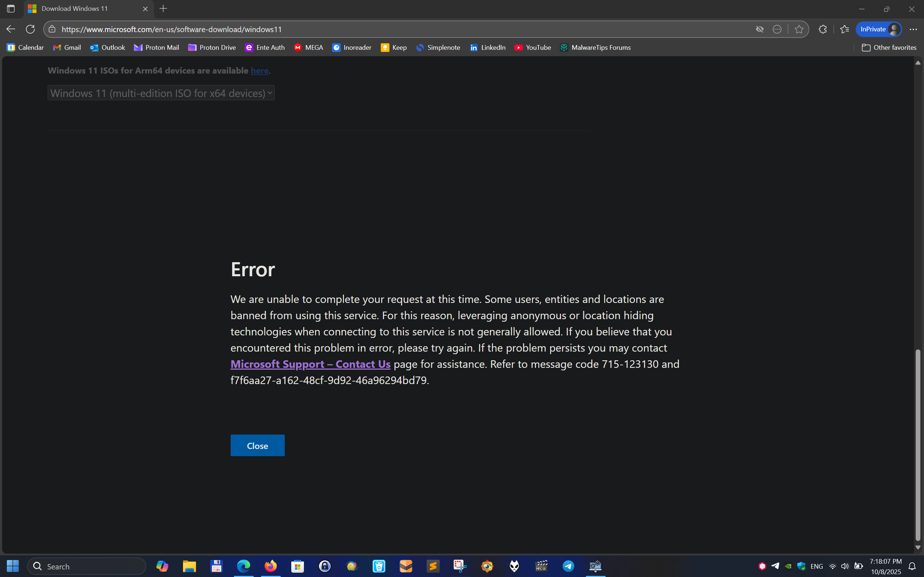Click the back navigation arrow
Screen dimensions: 924x577
click(11, 29)
